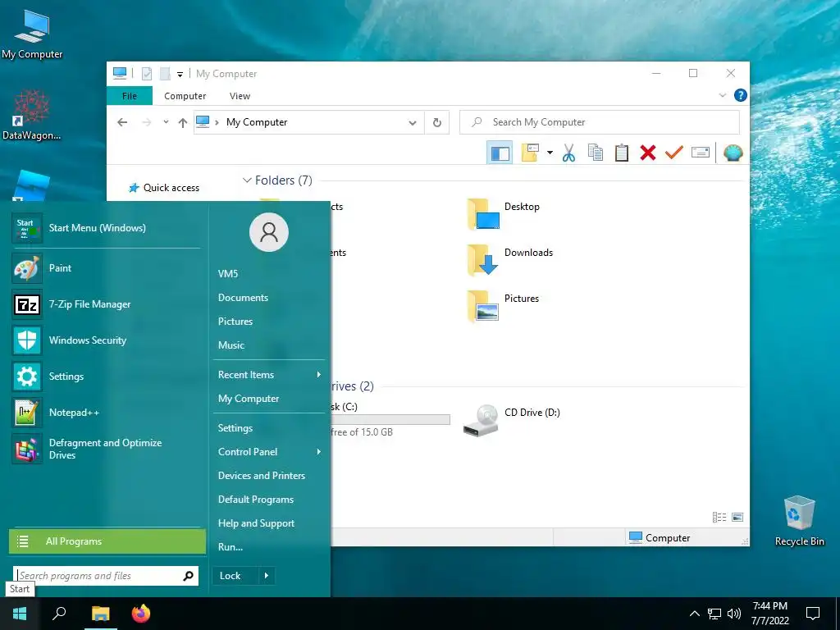Click the new folder toolbar icon
This screenshot has width=840, height=630.
tap(530, 153)
